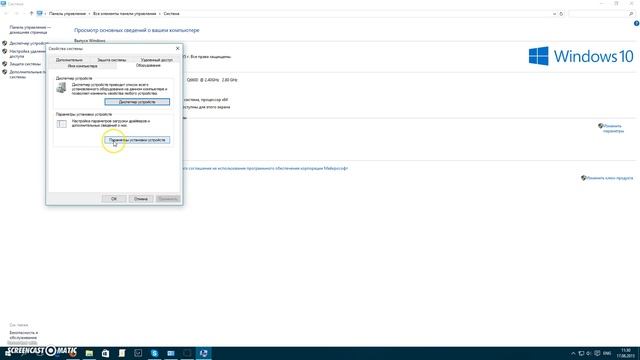Switch to the Удаленный доступ tab
Viewport: 640px width, 360px height.
click(x=157, y=60)
